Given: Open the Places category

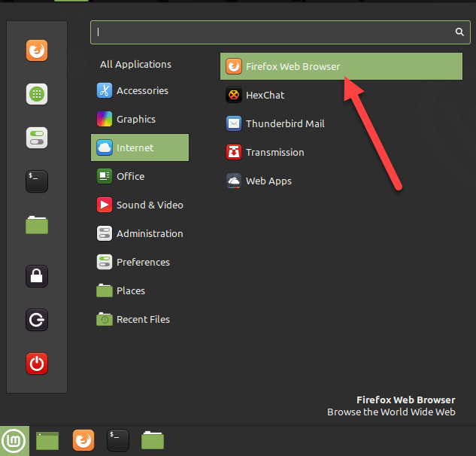Looking at the screenshot, I should coord(140,290).
